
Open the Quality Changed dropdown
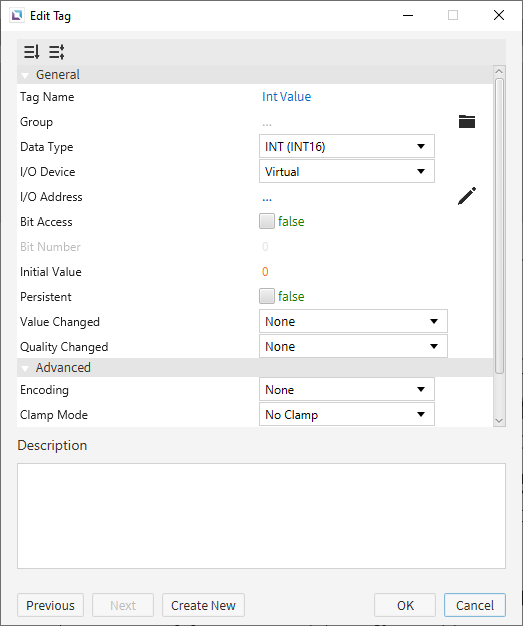coord(353,346)
